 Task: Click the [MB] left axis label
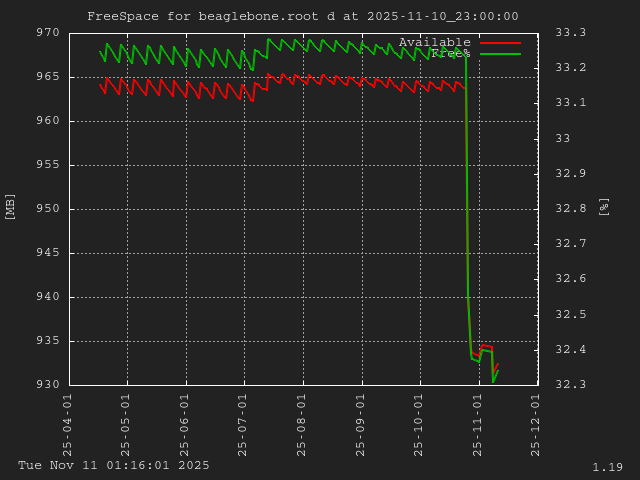pos(10,207)
